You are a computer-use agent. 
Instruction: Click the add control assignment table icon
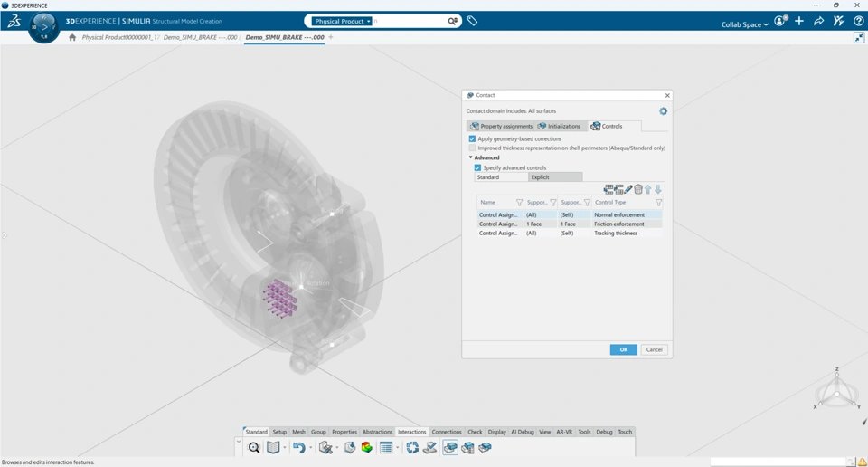(609, 189)
